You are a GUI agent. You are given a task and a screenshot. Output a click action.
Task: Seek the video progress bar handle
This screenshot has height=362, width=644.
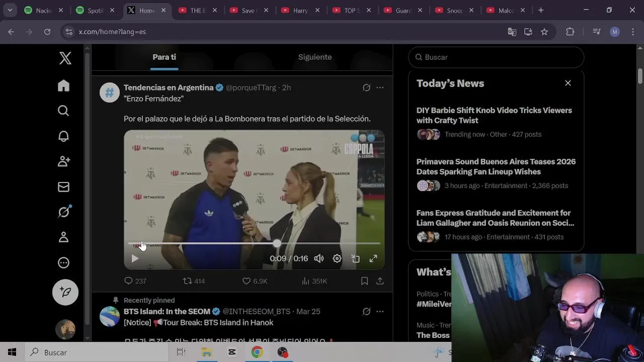click(x=277, y=243)
